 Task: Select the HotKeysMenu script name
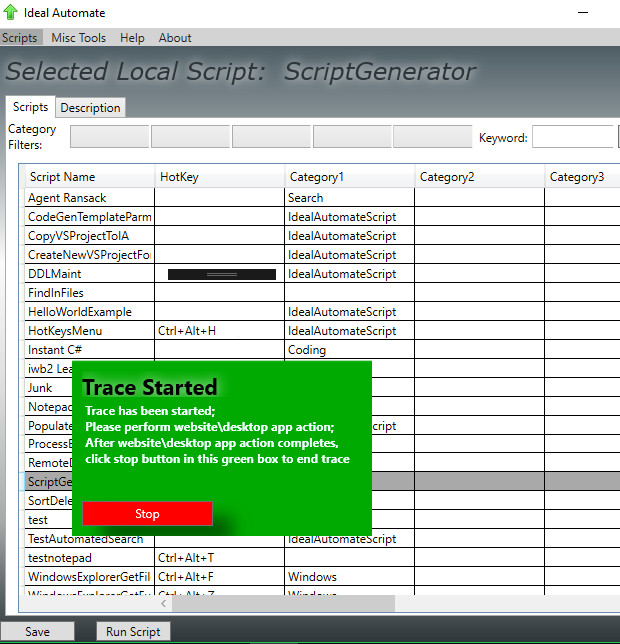(65, 331)
